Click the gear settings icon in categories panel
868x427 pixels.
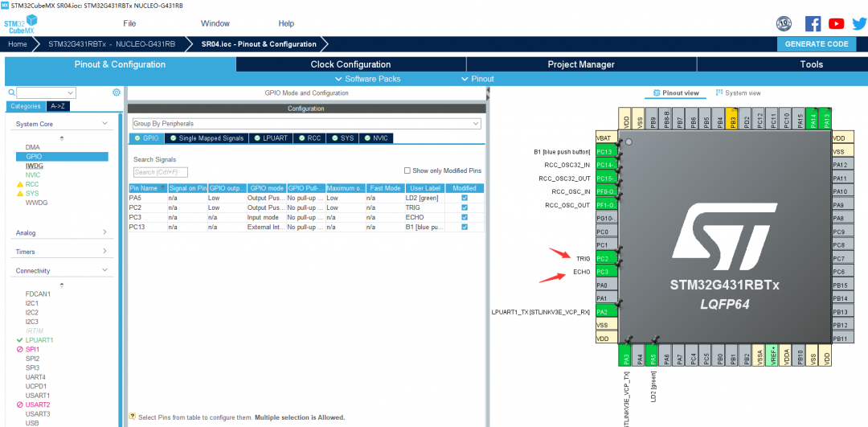tap(117, 92)
